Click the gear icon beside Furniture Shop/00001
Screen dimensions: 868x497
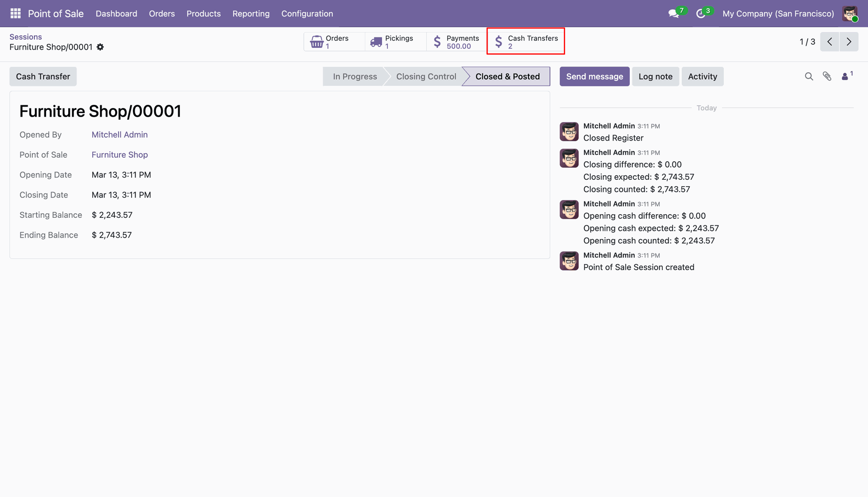pyautogui.click(x=100, y=47)
